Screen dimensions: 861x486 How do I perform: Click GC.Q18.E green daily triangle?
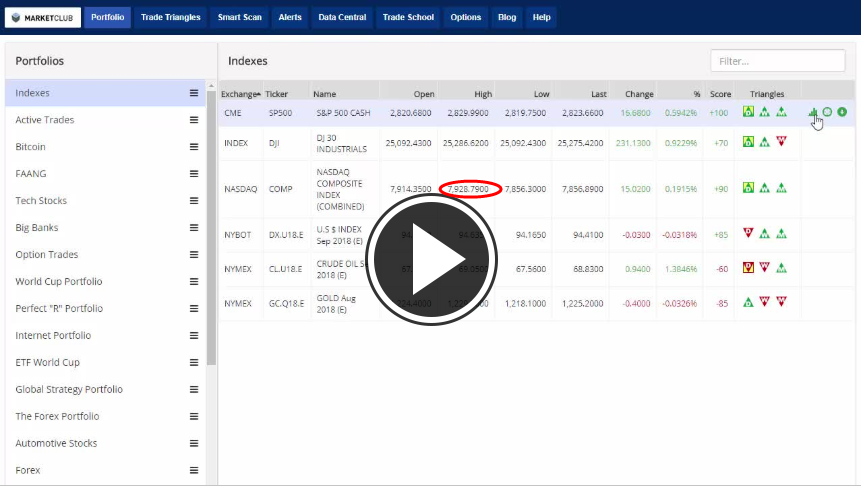click(748, 302)
